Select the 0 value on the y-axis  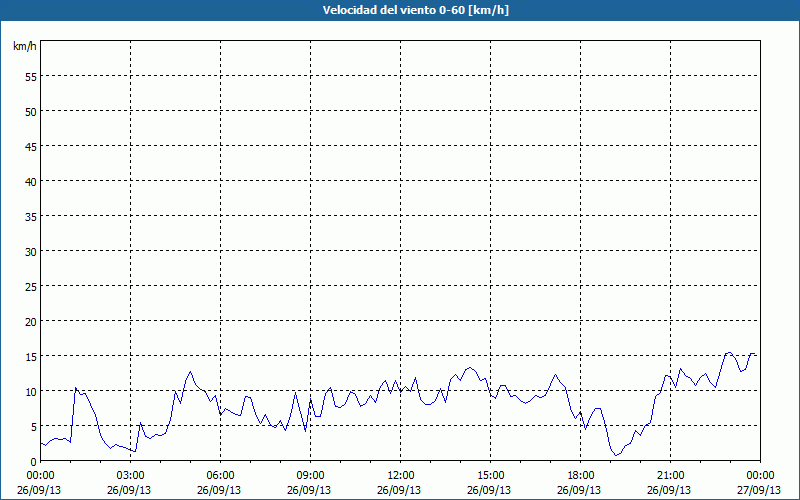pyautogui.click(x=34, y=462)
